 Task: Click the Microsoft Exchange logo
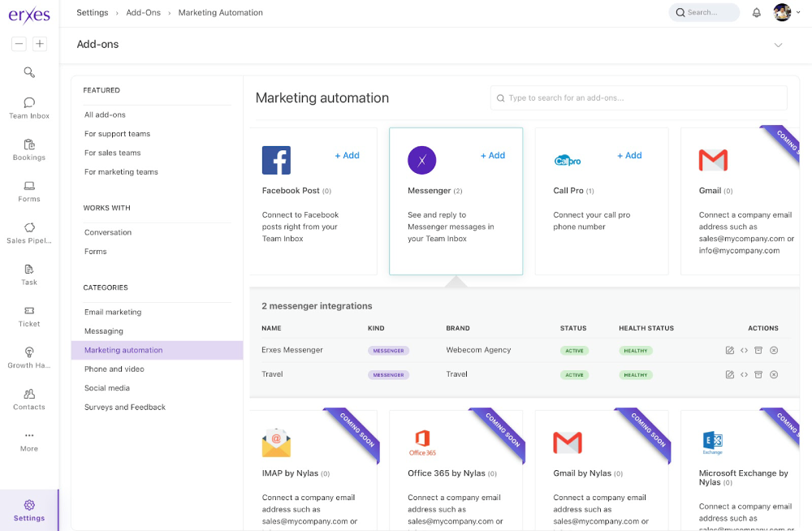pyautogui.click(x=713, y=443)
